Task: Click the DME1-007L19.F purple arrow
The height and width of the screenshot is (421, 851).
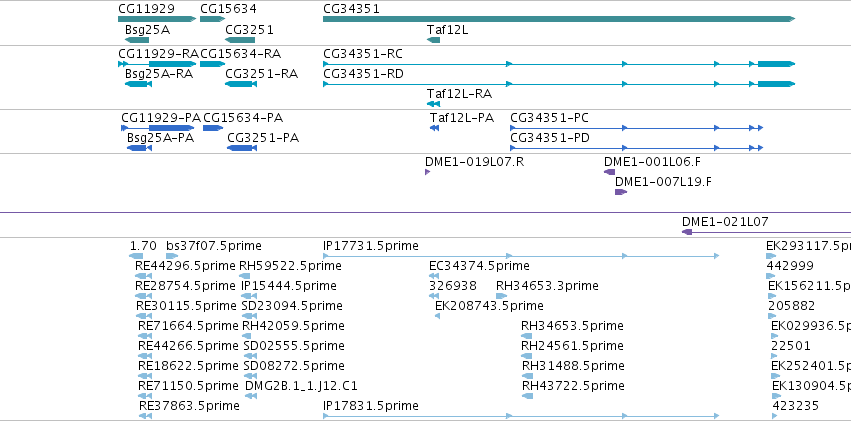Action: 621,192
